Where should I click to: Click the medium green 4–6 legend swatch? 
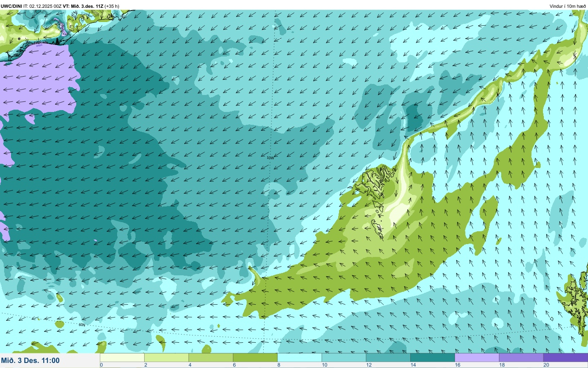pos(211,357)
